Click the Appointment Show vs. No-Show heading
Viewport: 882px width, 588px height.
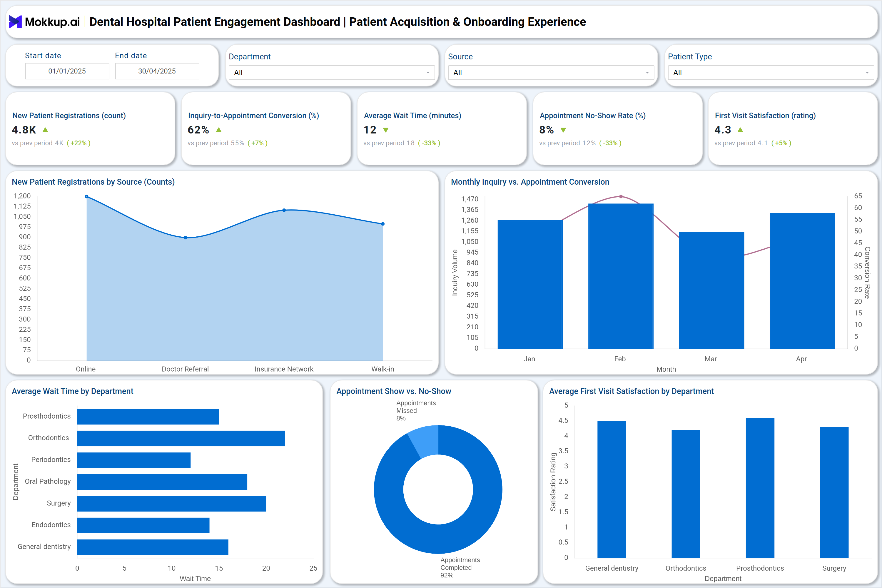pyautogui.click(x=394, y=391)
